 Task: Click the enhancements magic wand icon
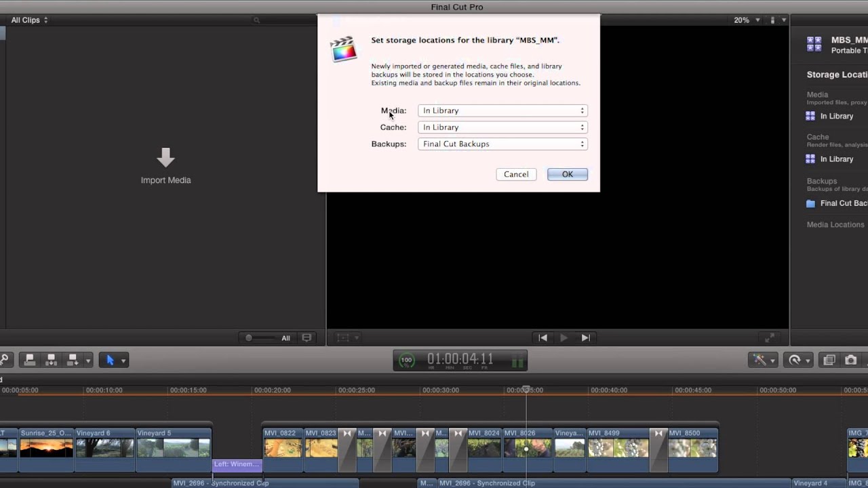coord(759,360)
